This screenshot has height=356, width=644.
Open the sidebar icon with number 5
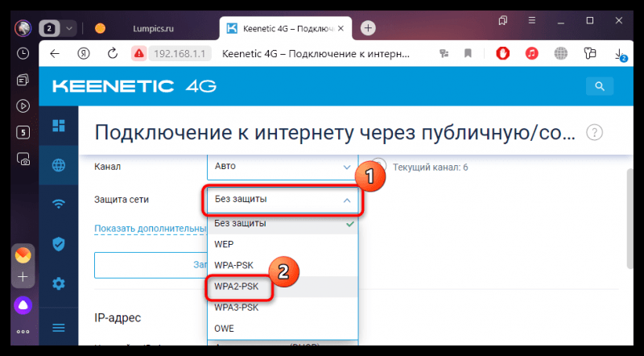pyautogui.click(x=23, y=132)
